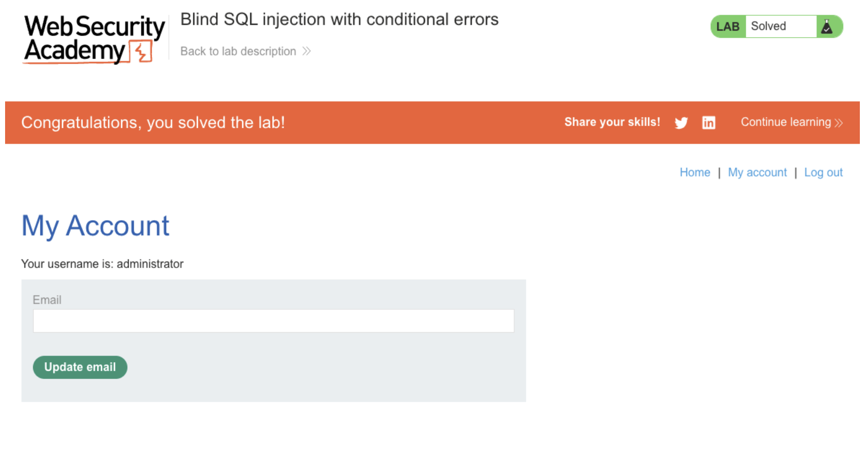
Task: Click the lab flask icon
Action: [827, 26]
